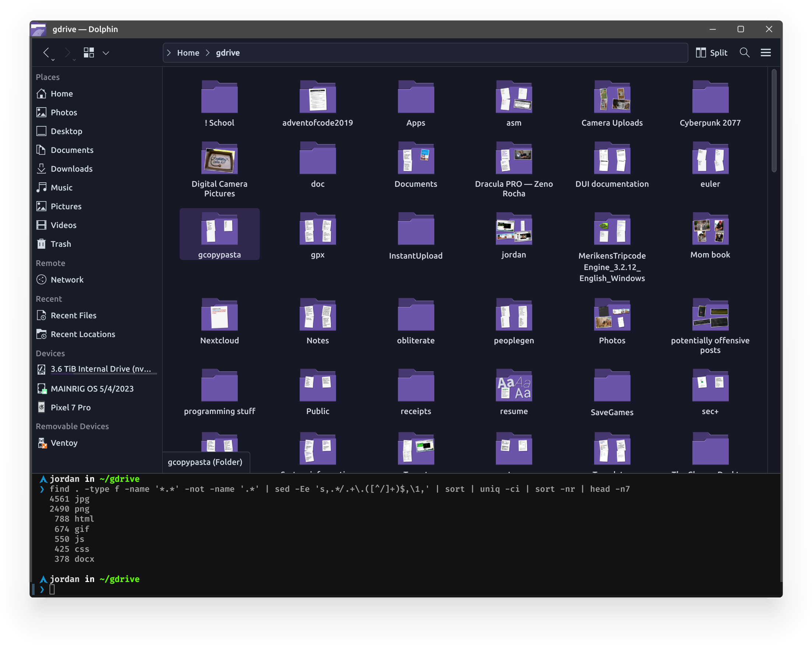Select the Documents folder in the file grid
This screenshot has height=645, width=812.
point(416,165)
